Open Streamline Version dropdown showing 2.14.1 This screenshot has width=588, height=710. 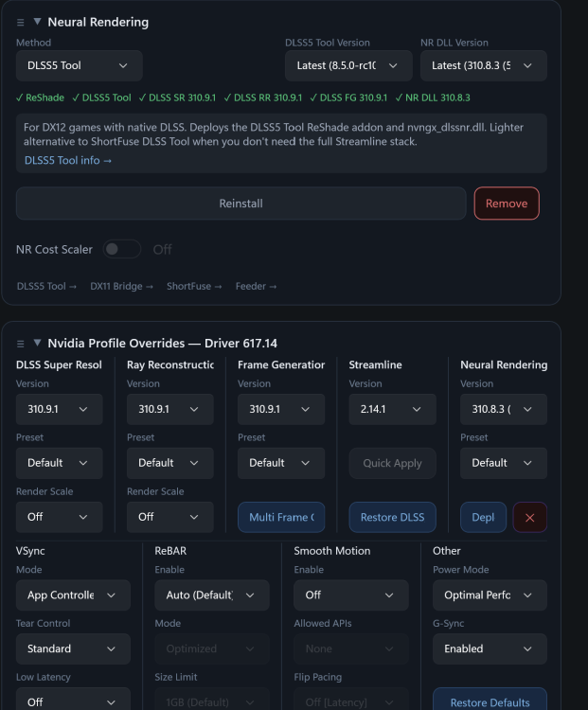[392, 409]
